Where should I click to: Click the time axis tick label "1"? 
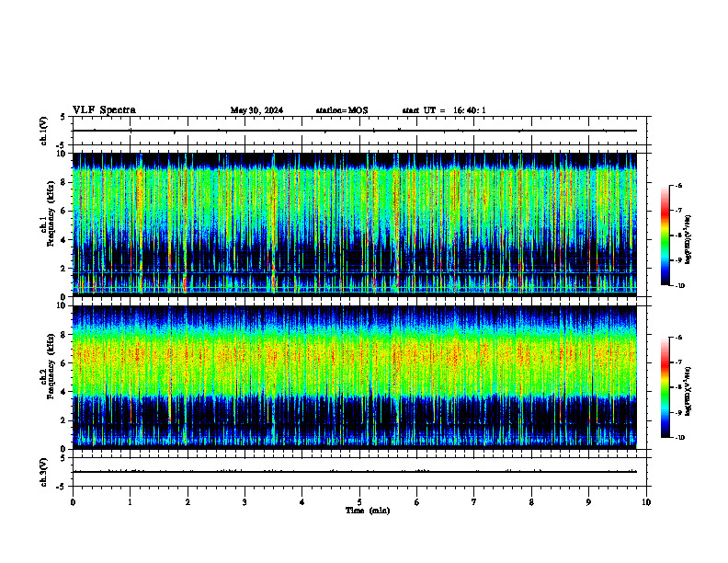(x=130, y=502)
